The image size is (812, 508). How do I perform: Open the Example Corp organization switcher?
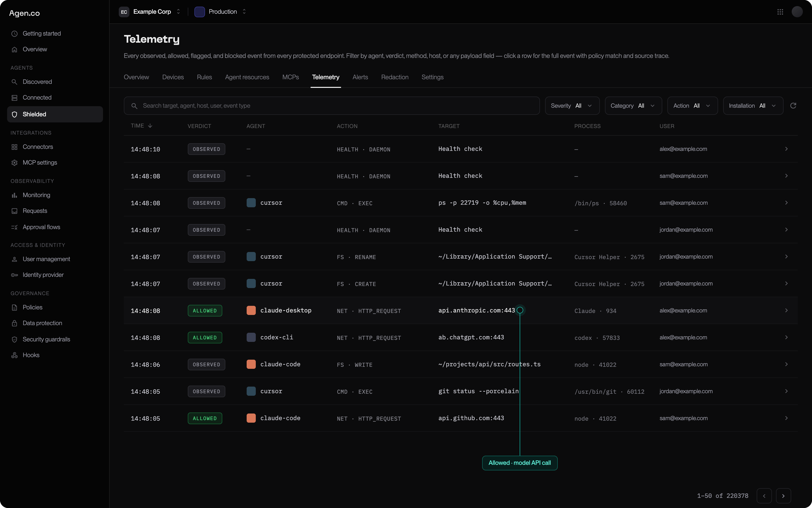click(150, 12)
